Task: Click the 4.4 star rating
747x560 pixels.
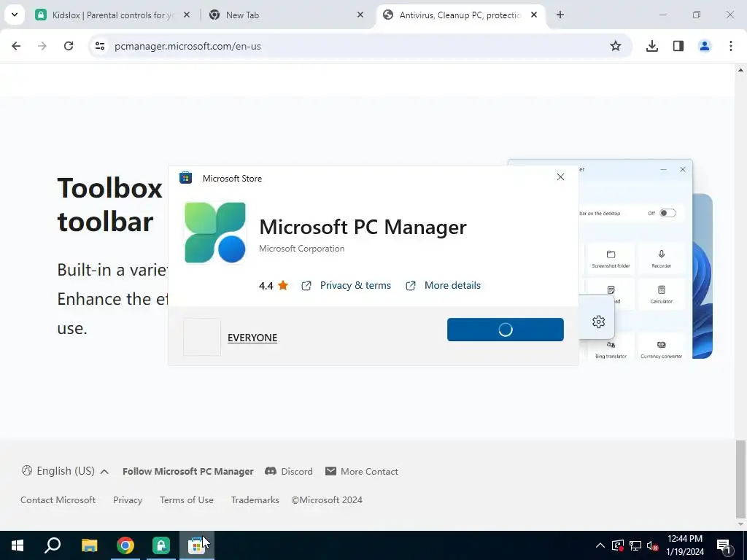Action: [x=274, y=286]
